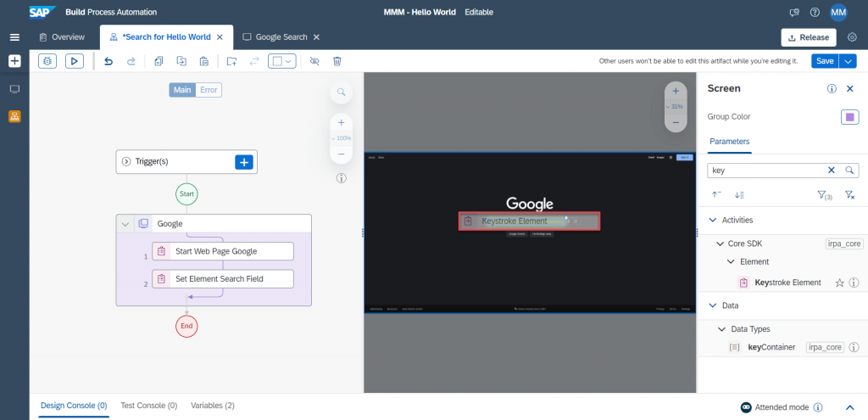
Task: Zoom out on the screen preview
Action: tap(676, 122)
